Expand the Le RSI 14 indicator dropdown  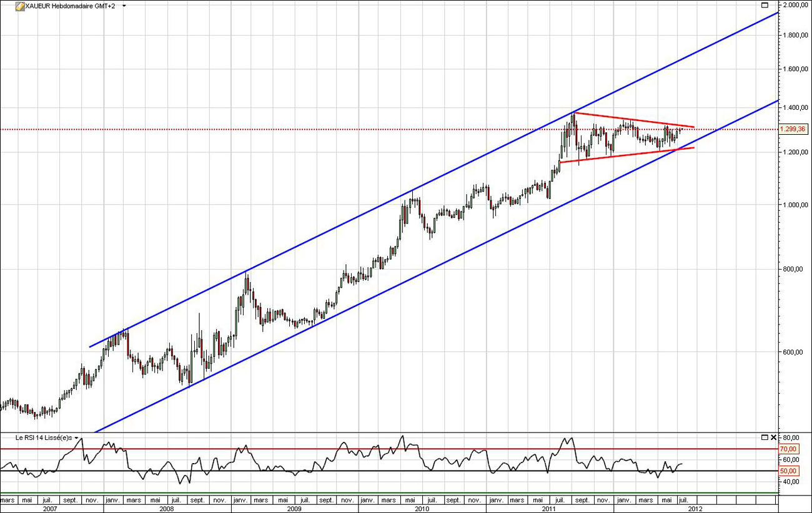[x=77, y=438]
